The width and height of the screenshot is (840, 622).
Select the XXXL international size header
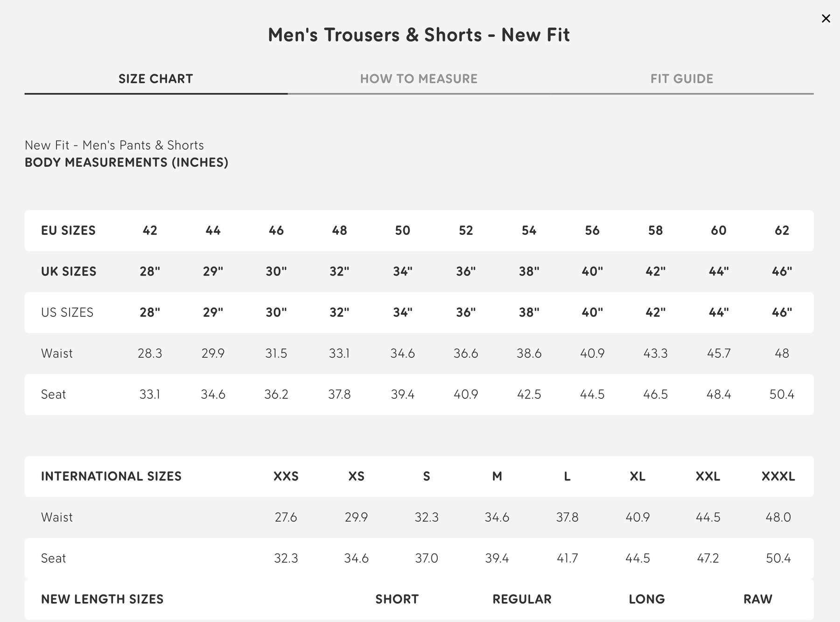(x=778, y=476)
